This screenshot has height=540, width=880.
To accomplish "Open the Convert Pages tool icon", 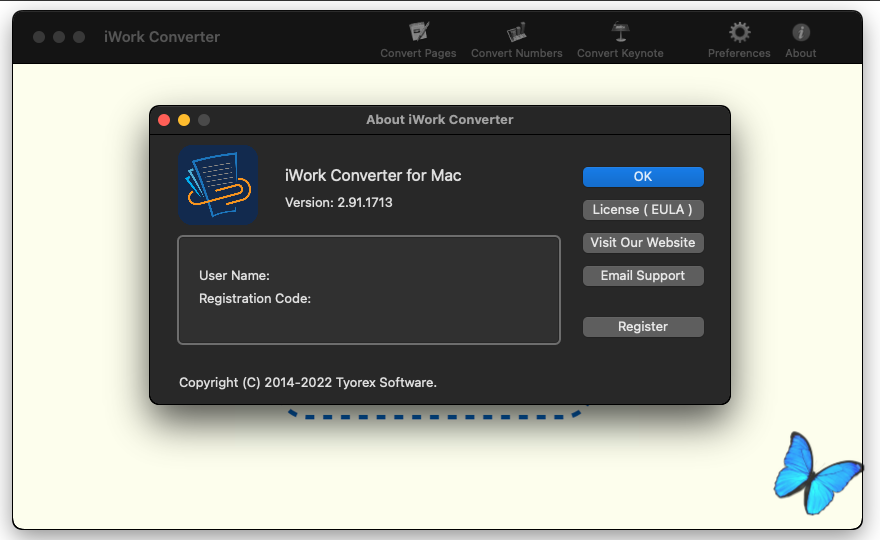I will (x=419, y=31).
